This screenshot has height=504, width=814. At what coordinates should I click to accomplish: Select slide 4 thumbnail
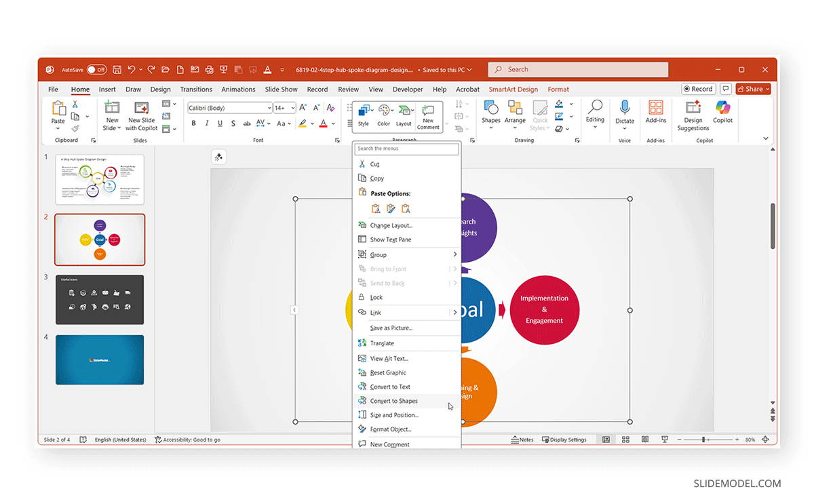tap(99, 360)
